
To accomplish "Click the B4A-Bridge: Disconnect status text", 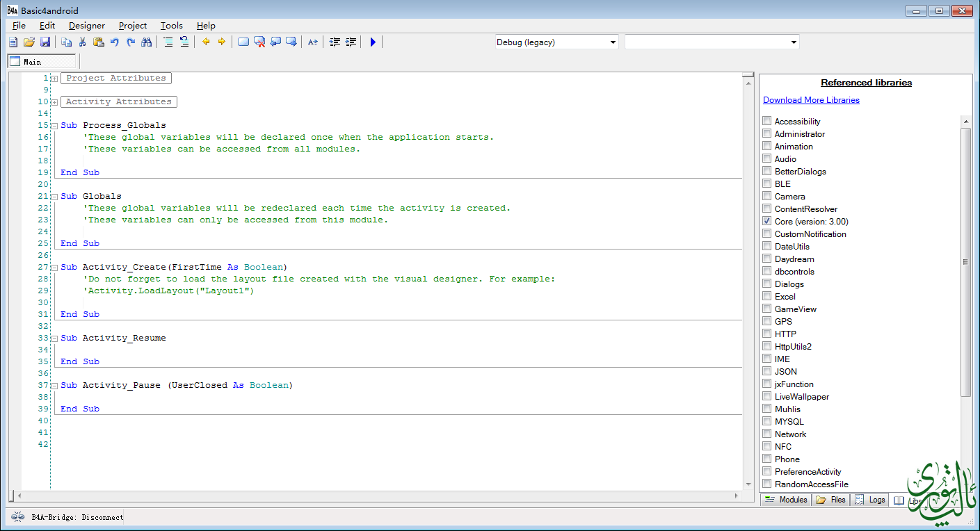I will 77,517.
